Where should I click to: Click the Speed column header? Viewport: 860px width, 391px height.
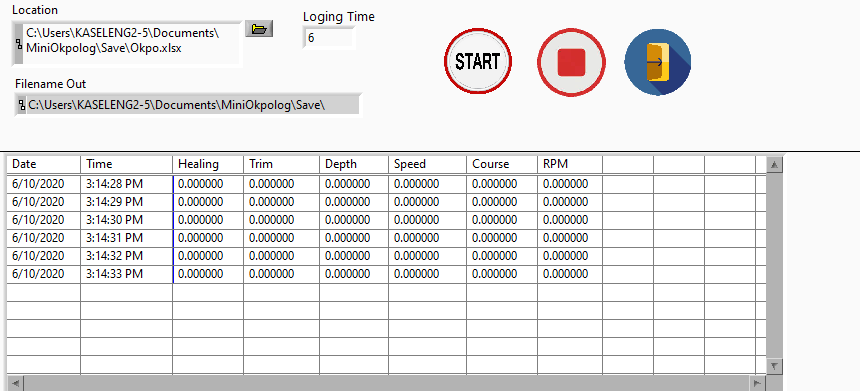click(428, 164)
